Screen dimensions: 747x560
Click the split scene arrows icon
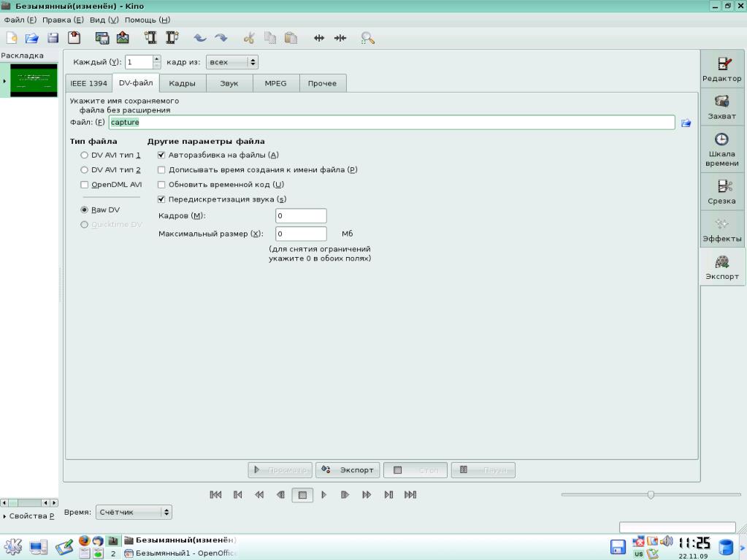pos(319,38)
